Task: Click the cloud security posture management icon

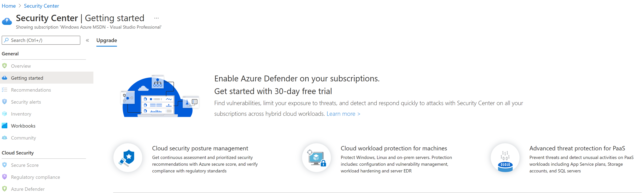Action: point(128,158)
